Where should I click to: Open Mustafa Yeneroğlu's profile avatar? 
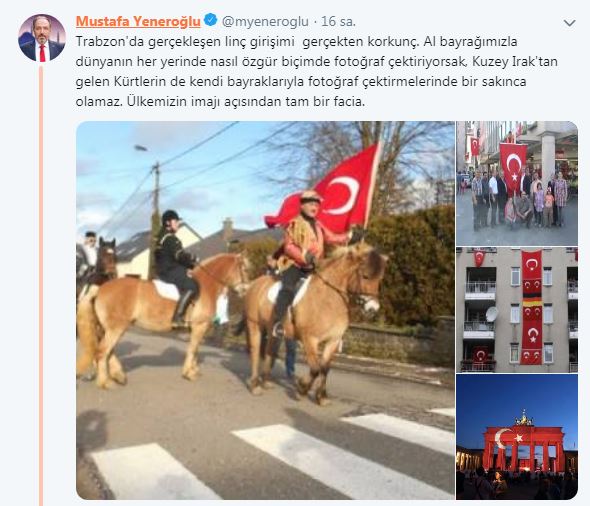[42, 38]
